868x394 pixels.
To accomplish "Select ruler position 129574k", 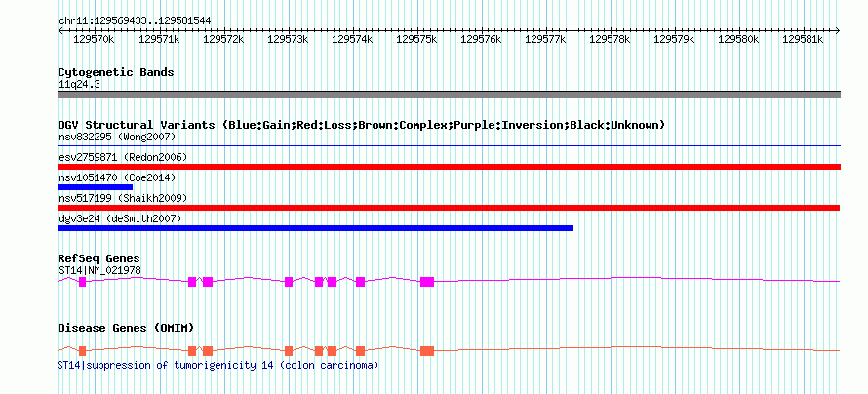I will pyautogui.click(x=352, y=39).
